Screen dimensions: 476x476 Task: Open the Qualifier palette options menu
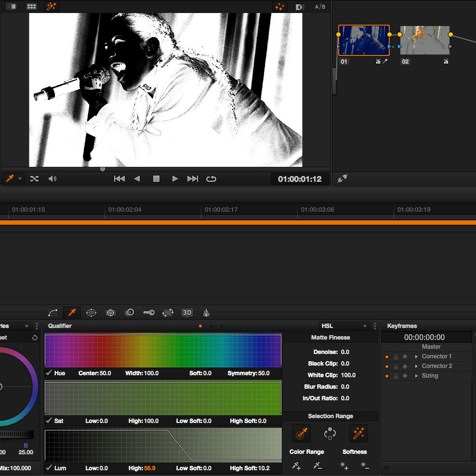tap(375, 326)
